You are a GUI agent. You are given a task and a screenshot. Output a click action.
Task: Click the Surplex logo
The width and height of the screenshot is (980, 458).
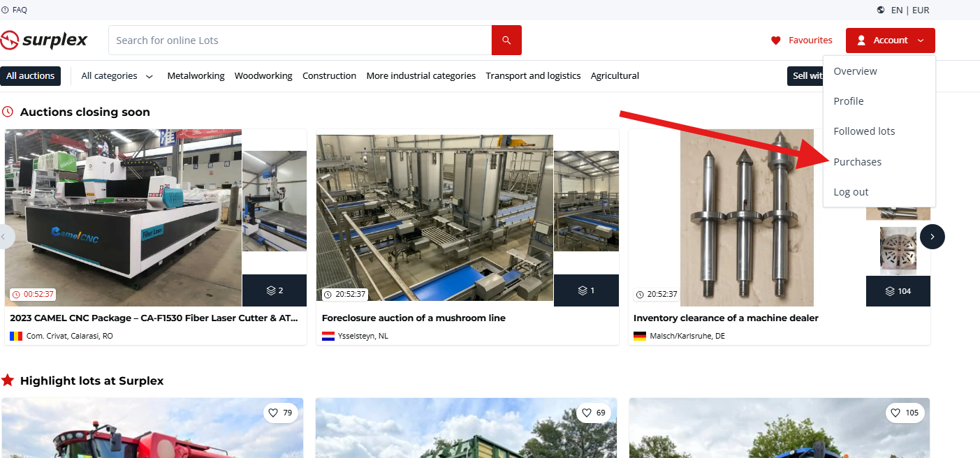45,40
